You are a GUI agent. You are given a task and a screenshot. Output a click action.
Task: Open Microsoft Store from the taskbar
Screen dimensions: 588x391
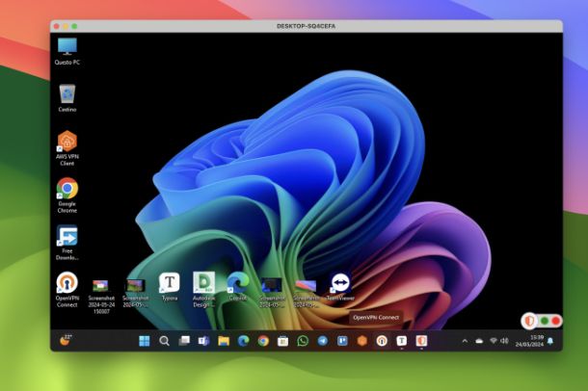click(x=283, y=341)
